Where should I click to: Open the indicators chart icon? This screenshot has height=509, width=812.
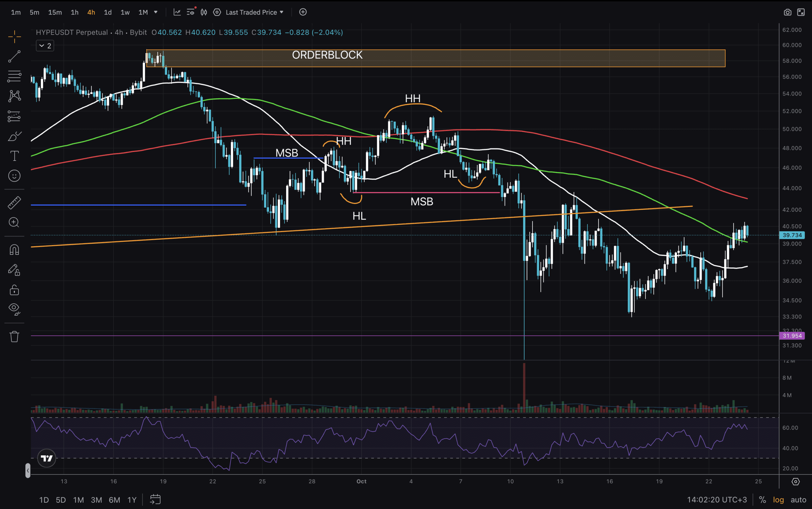click(x=177, y=12)
